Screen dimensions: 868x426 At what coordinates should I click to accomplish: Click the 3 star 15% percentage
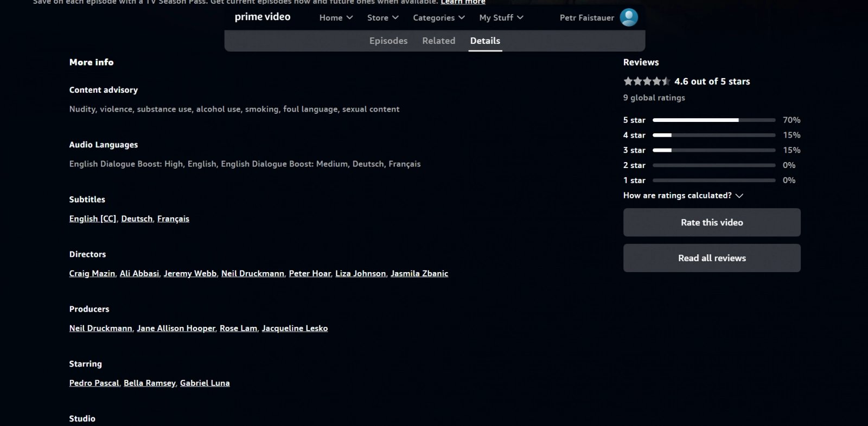point(792,150)
